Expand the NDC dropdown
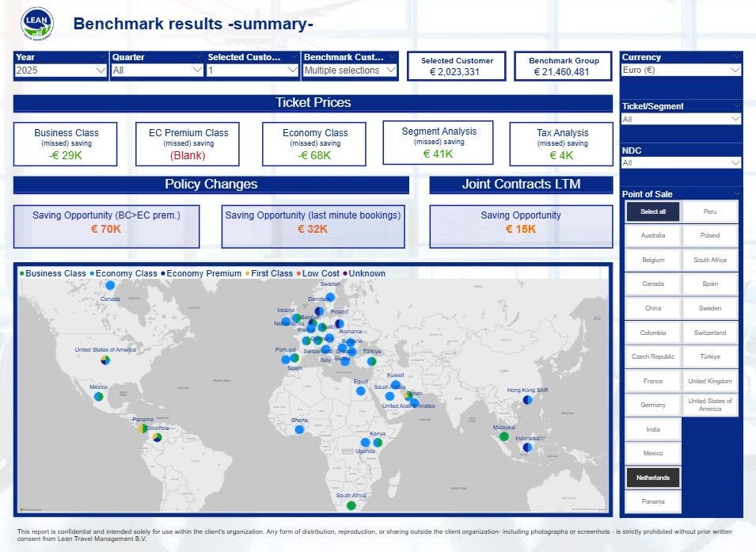This screenshot has width=756, height=552. tap(680, 162)
